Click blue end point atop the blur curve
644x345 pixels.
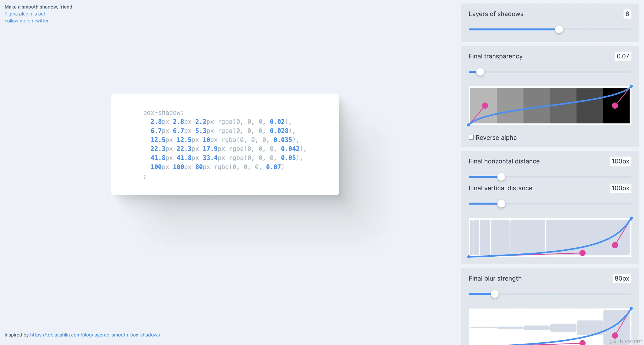631,309
